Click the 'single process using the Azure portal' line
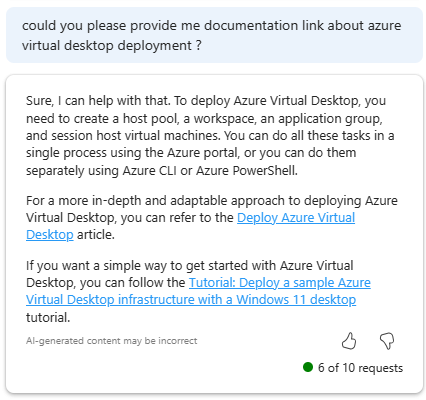426x400 pixels. pyautogui.click(x=191, y=153)
